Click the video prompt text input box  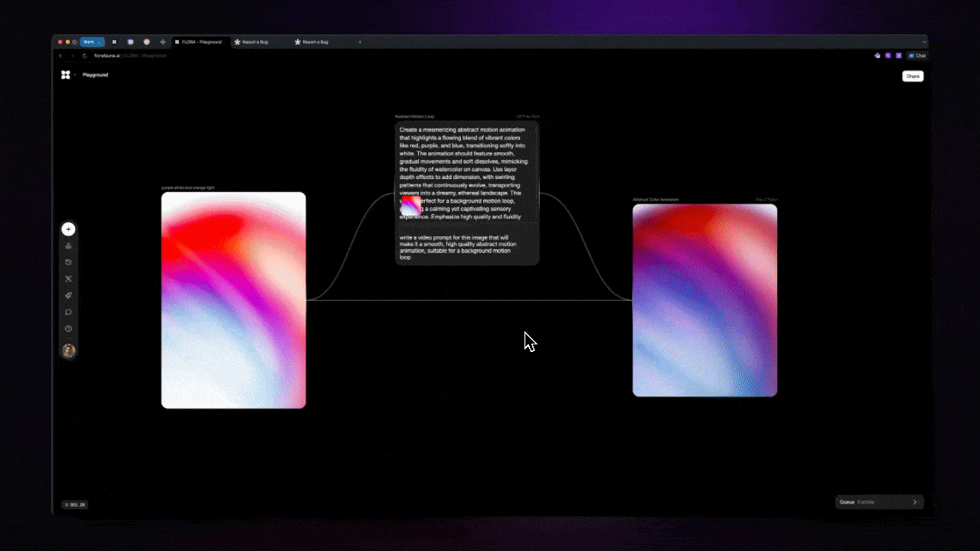467,246
